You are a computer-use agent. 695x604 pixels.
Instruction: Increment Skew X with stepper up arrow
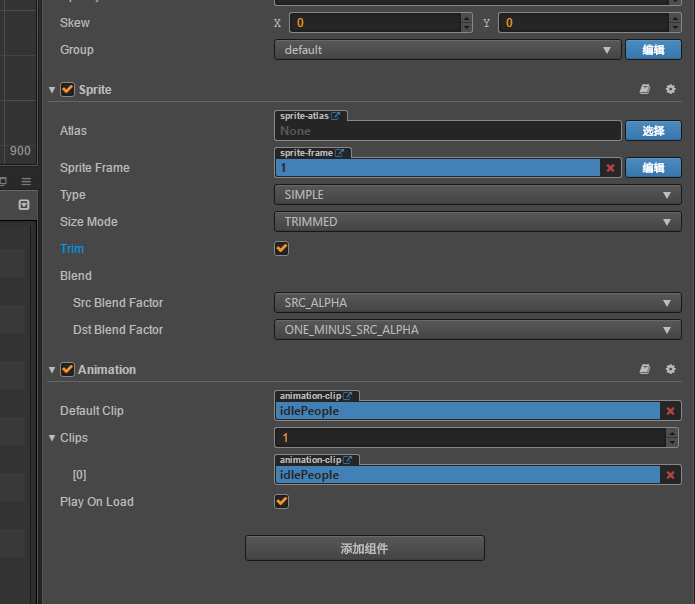[x=466, y=18]
